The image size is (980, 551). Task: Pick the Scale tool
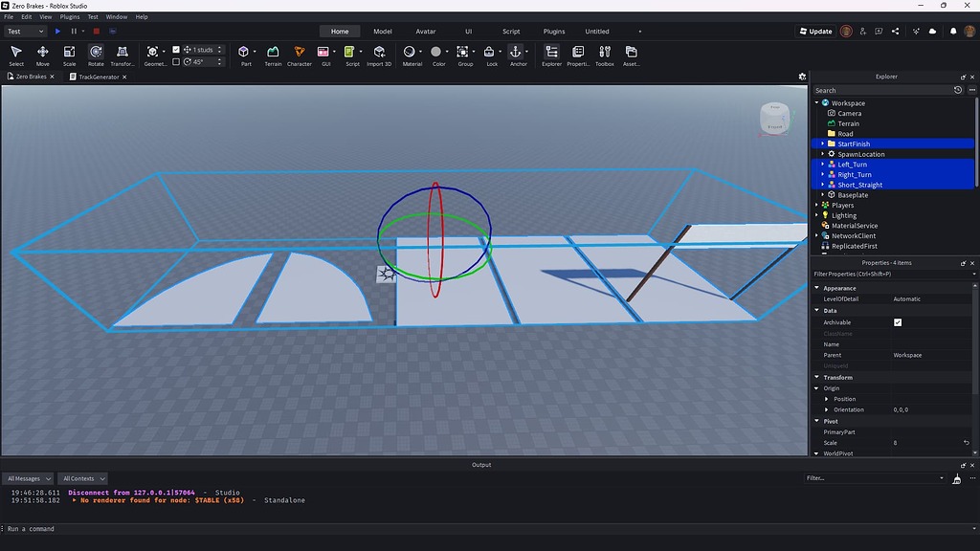click(x=69, y=55)
